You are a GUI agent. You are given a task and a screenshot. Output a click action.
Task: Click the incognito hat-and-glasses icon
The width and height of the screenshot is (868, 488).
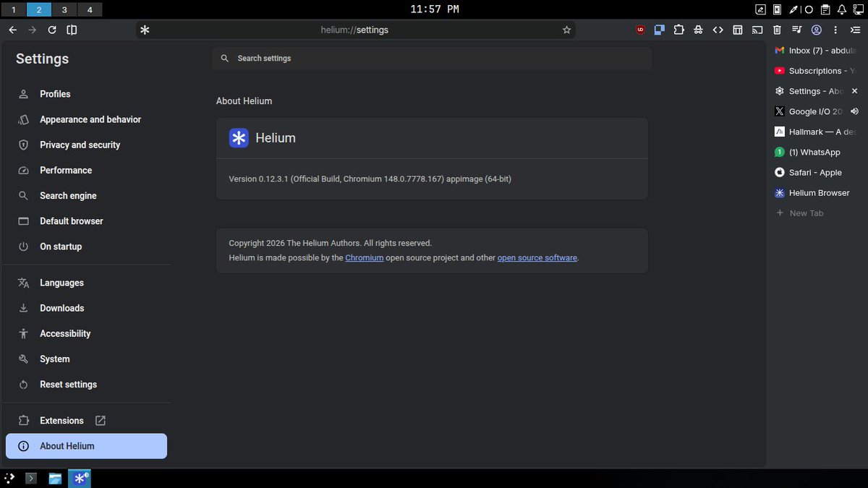pyautogui.click(x=698, y=30)
